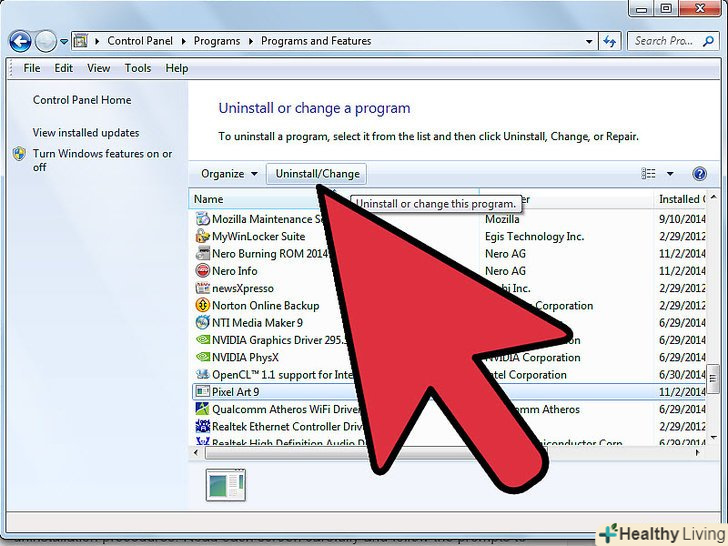Select Nero Info icon
728x546 pixels.
coord(202,270)
